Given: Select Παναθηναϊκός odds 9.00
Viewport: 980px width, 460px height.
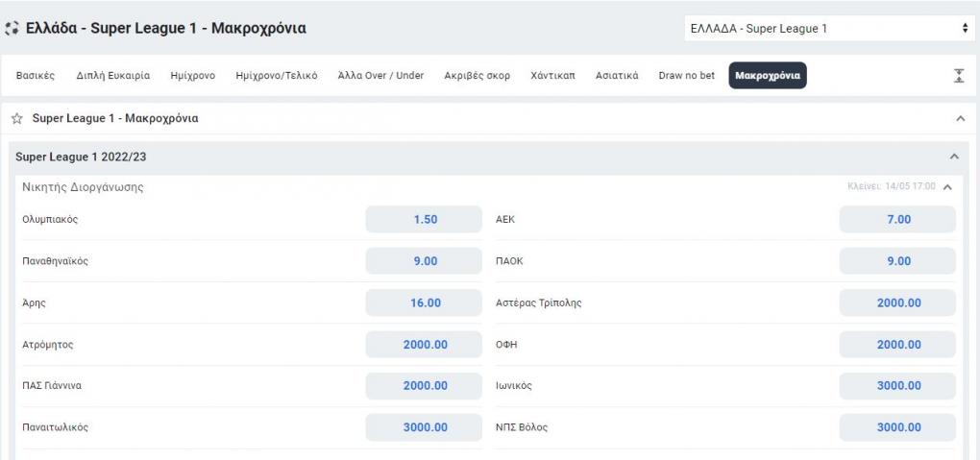Looking at the screenshot, I should pos(424,261).
